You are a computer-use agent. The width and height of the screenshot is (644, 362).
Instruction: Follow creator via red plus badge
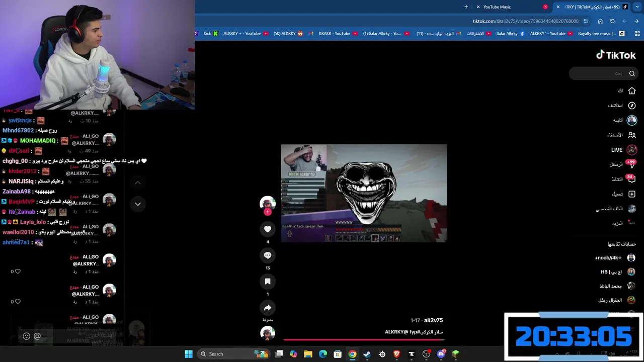(268, 212)
